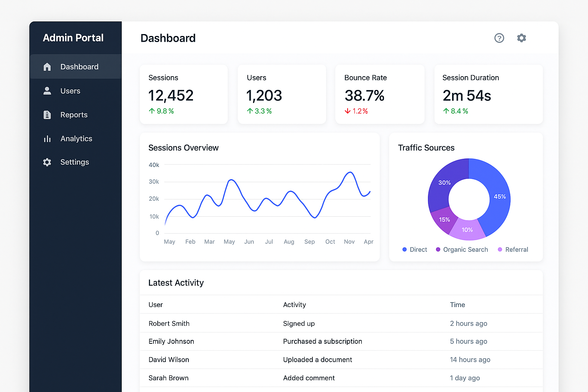Open settings gear in top toolbar
Image resolution: width=588 pixels, height=392 pixels.
click(521, 38)
